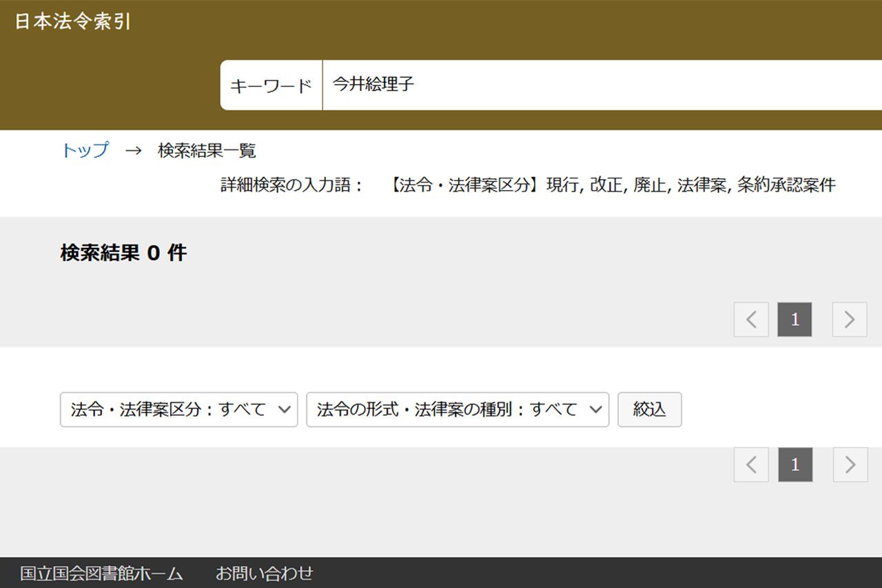Click the previous page arrow in bottom pagination

pyautogui.click(x=751, y=465)
